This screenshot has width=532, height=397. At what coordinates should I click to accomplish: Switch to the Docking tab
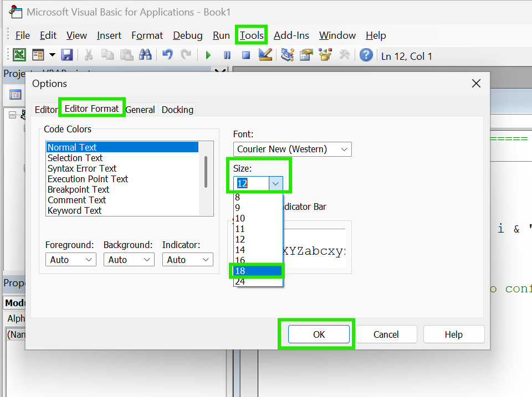(x=177, y=110)
